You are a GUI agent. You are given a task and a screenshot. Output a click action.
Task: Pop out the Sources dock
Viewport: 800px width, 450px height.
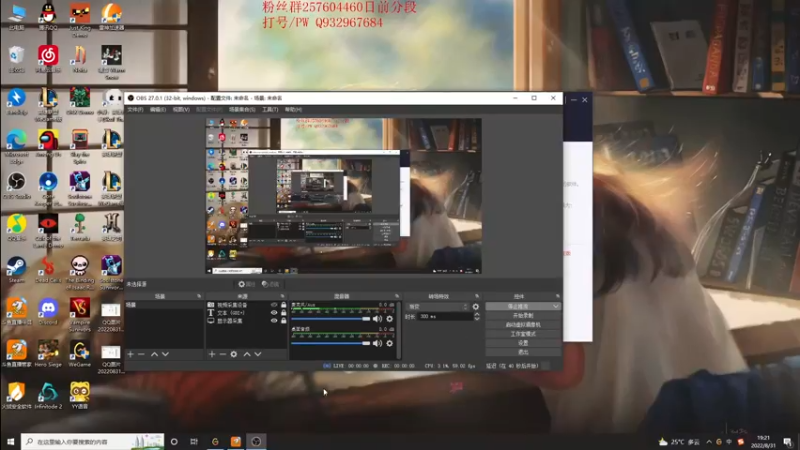pyautogui.click(x=282, y=296)
